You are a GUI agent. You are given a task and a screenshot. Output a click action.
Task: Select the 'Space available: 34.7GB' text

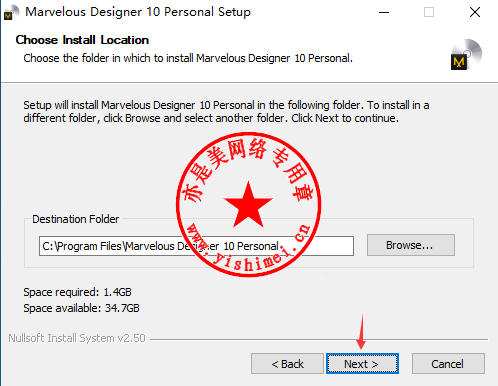pyautogui.click(x=81, y=308)
